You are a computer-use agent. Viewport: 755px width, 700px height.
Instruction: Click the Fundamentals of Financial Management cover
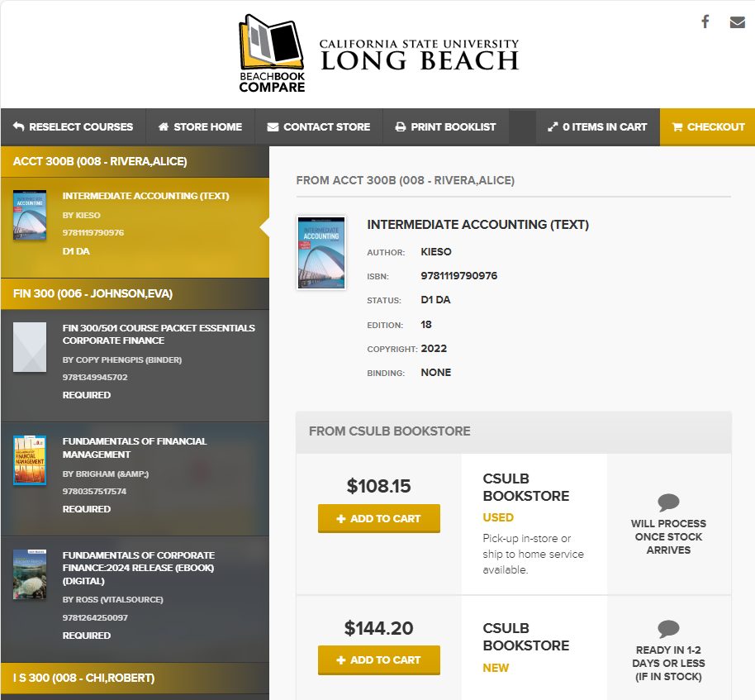click(30, 460)
